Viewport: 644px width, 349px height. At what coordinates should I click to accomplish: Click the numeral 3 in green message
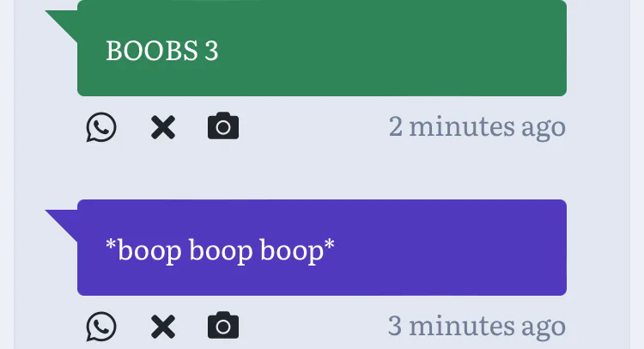(211, 51)
